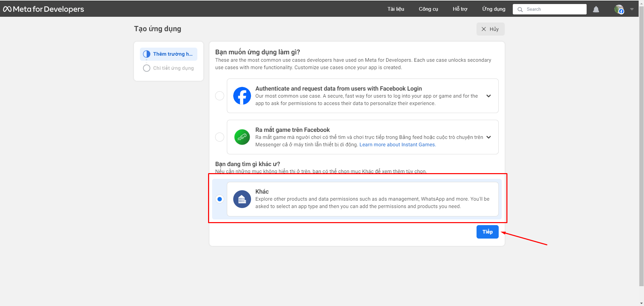Open the notifications bell

click(596, 9)
